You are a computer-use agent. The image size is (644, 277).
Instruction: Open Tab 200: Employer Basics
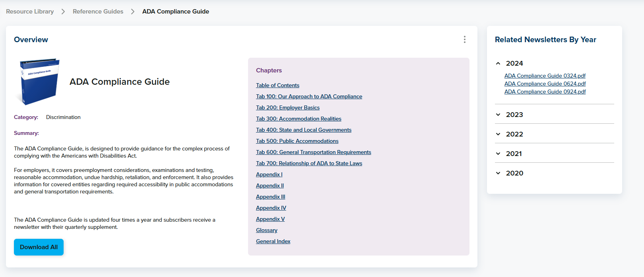pyautogui.click(x=288, y=107)
